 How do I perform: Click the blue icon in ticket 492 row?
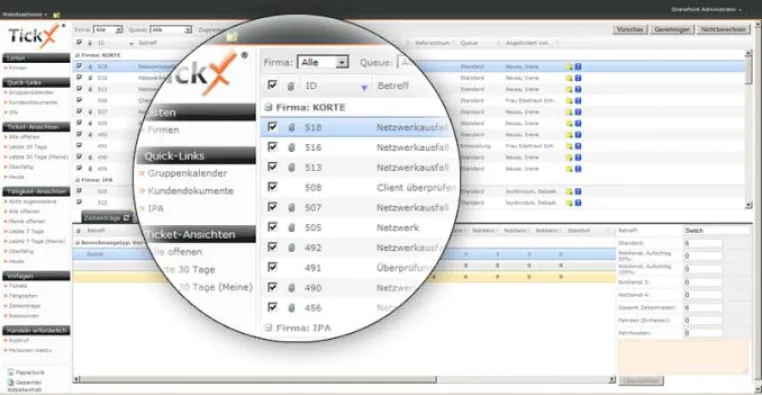click(578, 135)
